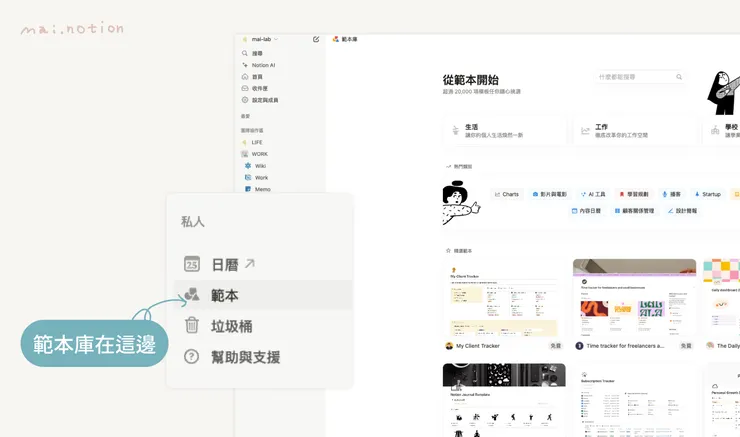Screen dimensions: 740x437
Task: Click the settings gear icon in the sidebar
Action: click(244, 100)
